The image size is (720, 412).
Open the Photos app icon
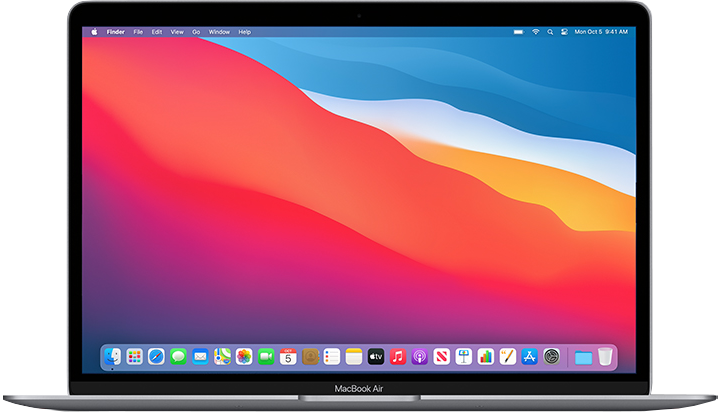coord(244,356)
